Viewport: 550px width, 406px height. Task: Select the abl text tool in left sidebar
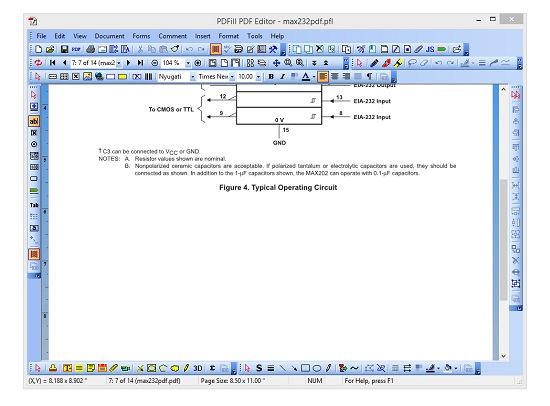[x=34, y=121]
